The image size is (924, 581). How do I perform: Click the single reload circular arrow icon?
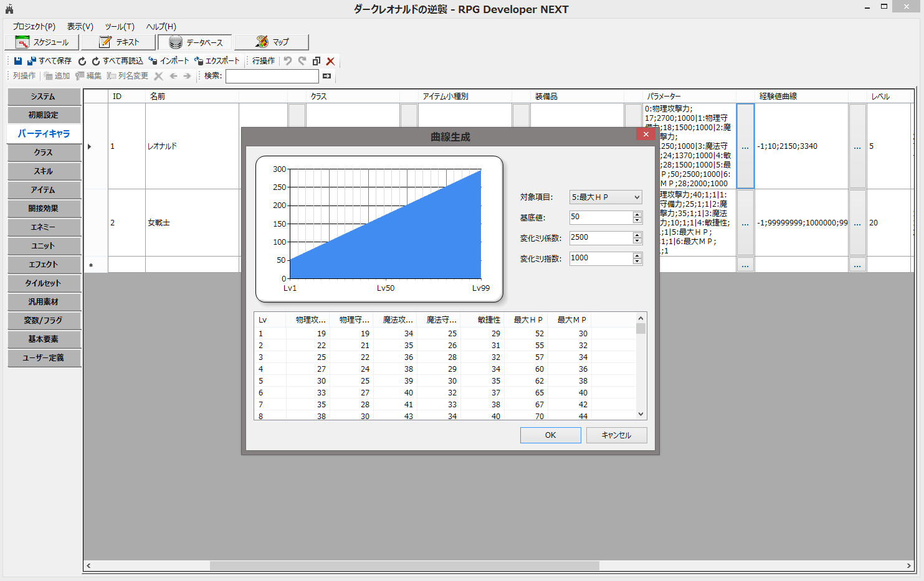pyautogui.click(x=82, y=60)
